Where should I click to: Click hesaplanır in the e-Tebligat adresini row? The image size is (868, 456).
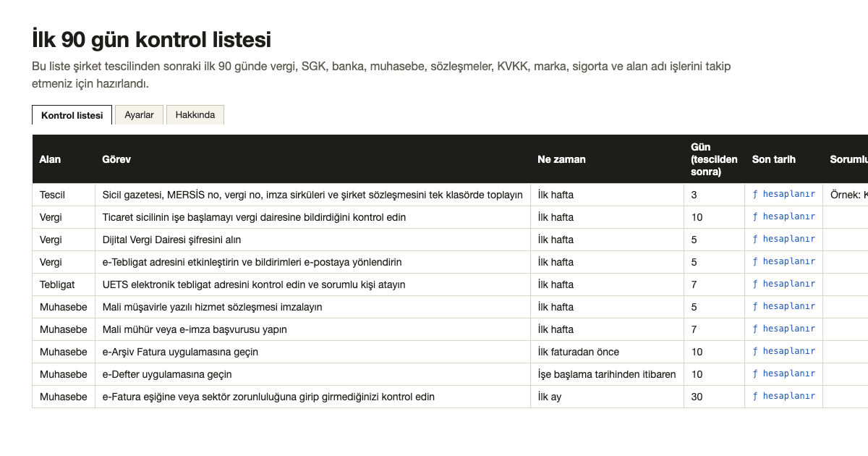tap(784, 261)
